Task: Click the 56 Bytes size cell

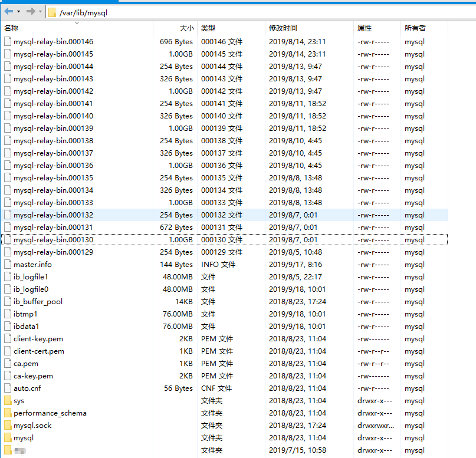Action: coord(179,388)
